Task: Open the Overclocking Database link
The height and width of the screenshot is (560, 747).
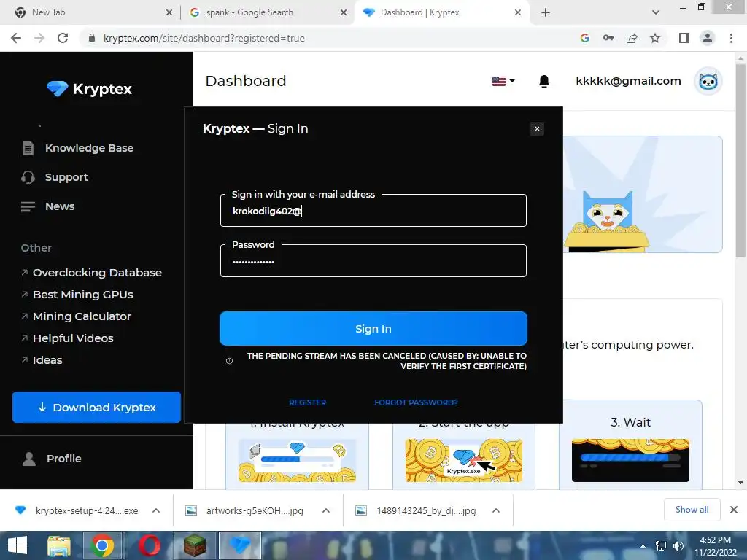Action: point(97,273)
